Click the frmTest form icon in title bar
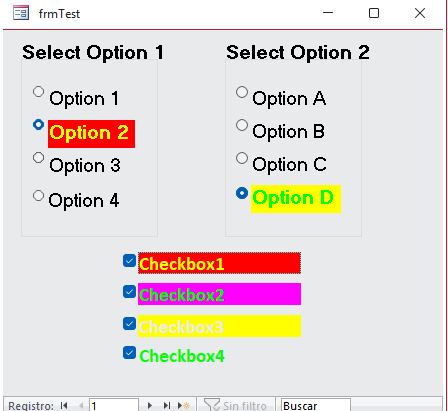Image resolution: width=448 pixels, height=411 pixels. tap(21, 13)
